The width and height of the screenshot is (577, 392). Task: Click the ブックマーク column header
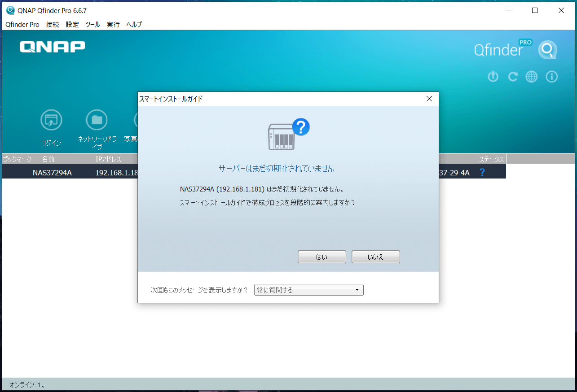point(17,159)
